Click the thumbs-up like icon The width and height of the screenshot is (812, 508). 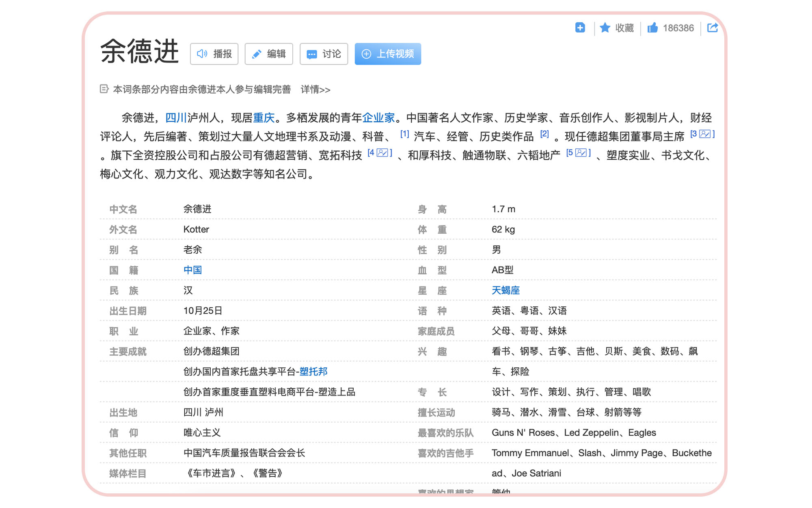coord(652,28)
